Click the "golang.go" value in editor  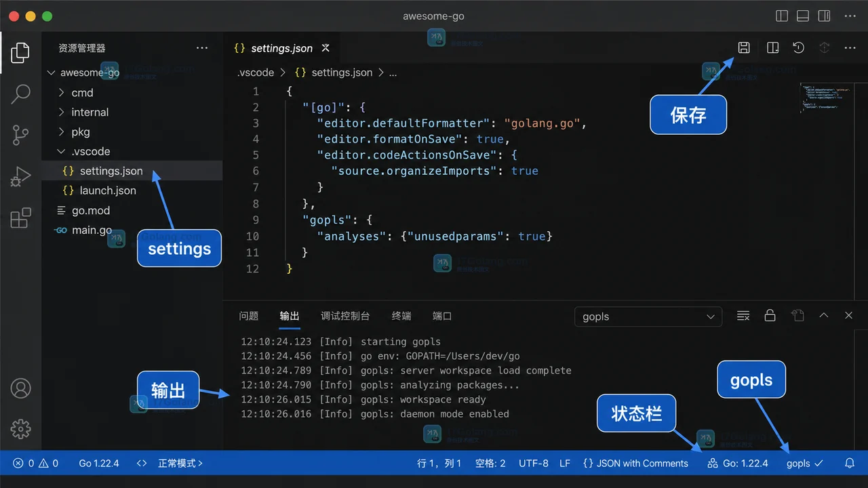pos(542,123)
